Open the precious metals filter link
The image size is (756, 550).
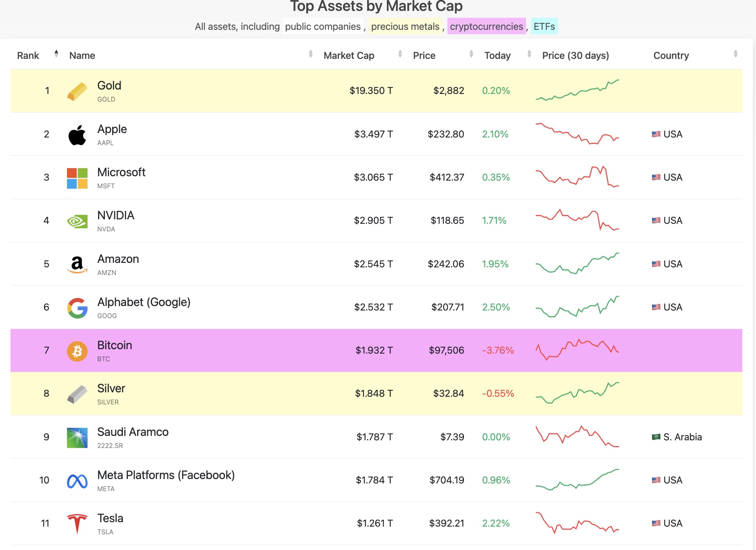pyautogui.click(x=405, y=26)
